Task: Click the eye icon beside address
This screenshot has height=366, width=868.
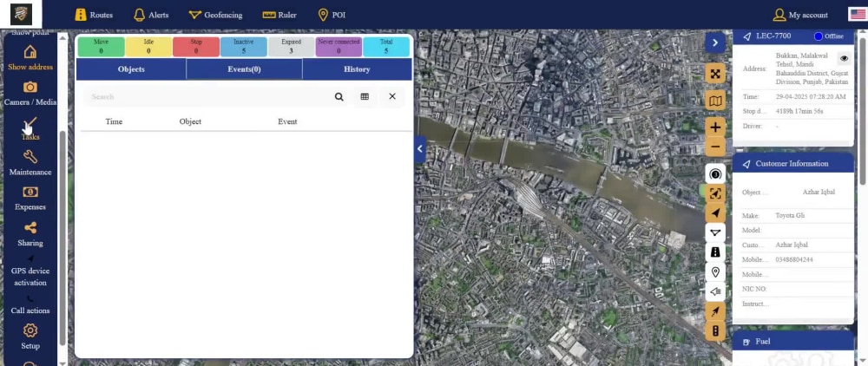Action: [844, 58]
